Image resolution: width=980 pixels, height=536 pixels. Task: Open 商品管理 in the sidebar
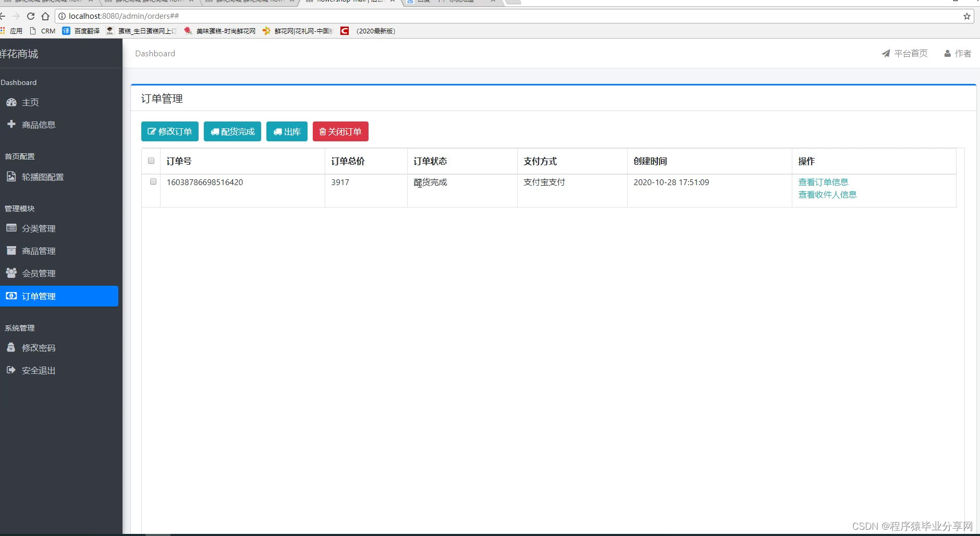59,251
